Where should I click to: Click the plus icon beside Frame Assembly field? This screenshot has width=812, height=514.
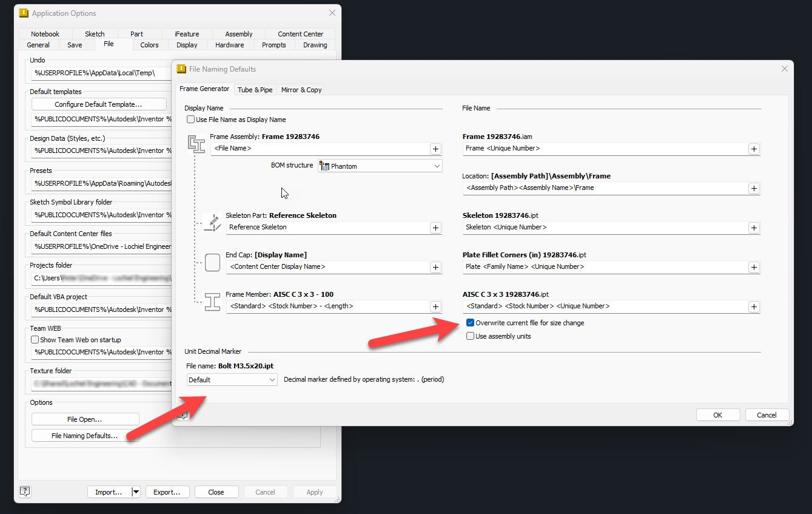(x=435, y=149)
